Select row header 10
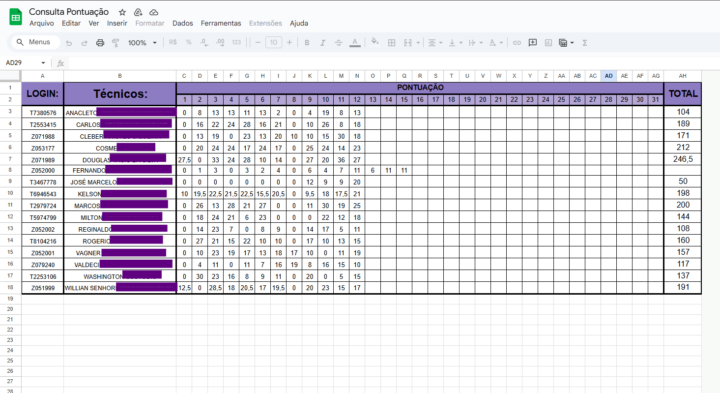The width and height of the screenshot is (720, 393). pos(10,193)
